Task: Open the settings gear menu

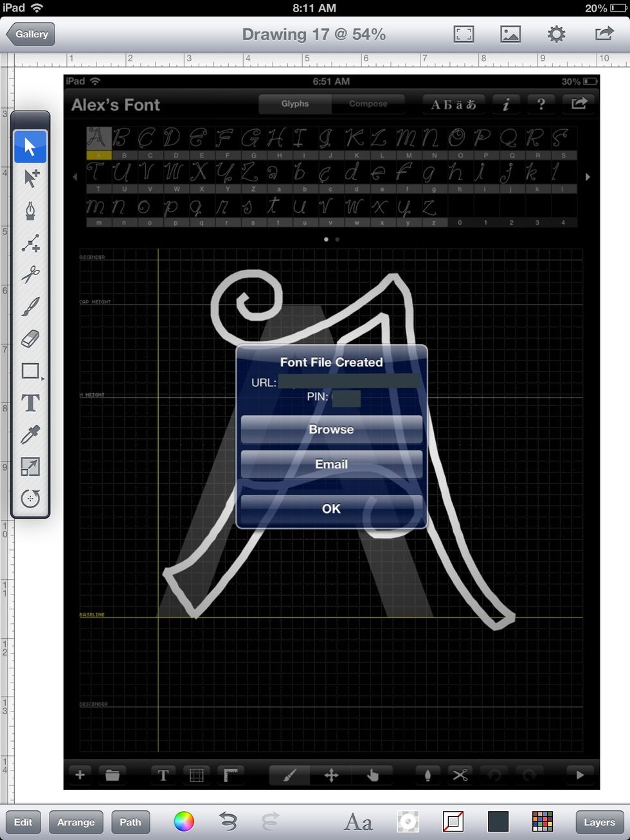Action: point(556,34)
